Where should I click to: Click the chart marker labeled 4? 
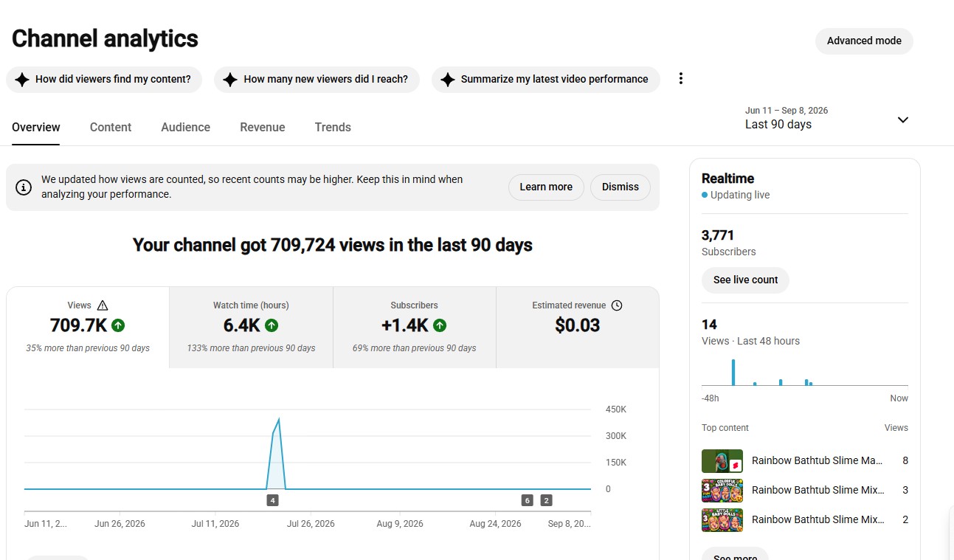click(x=272, y=500)
